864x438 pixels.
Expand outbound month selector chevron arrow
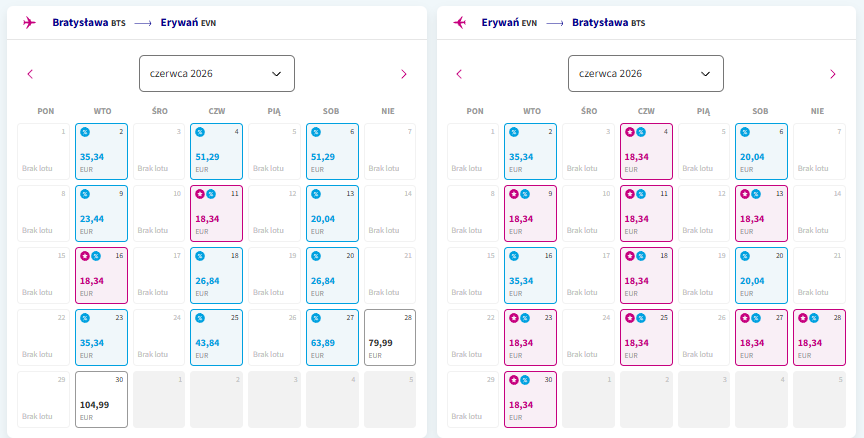tap(277, 74)
